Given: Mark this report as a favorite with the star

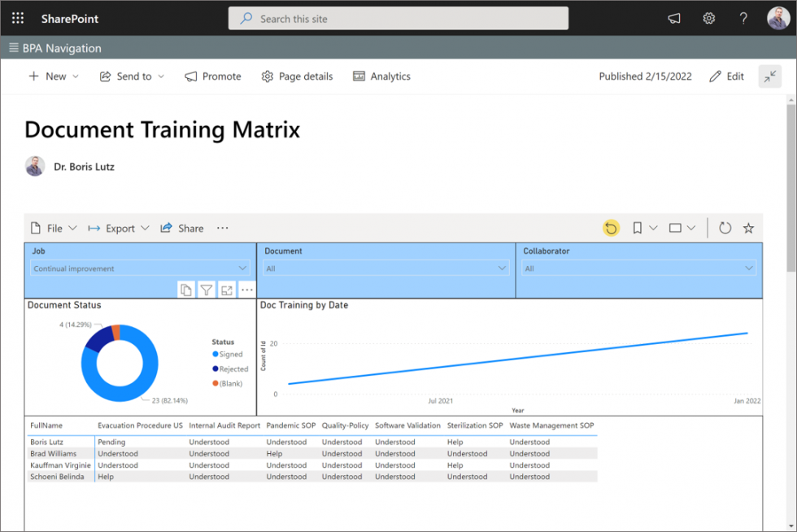Looking at the screenshot, I should pos(747,228).
